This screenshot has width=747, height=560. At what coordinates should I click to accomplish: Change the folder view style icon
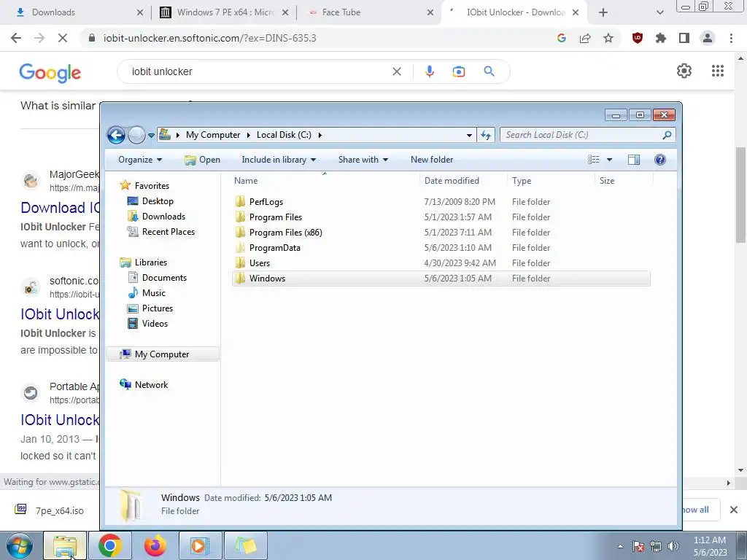[x=594, y=160]
